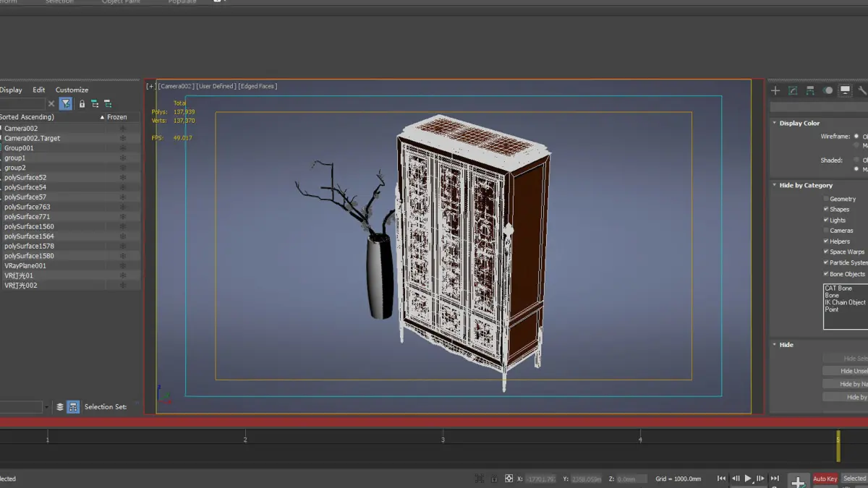
Task: Select polySurface763 in the scene list
Action: 27,207
